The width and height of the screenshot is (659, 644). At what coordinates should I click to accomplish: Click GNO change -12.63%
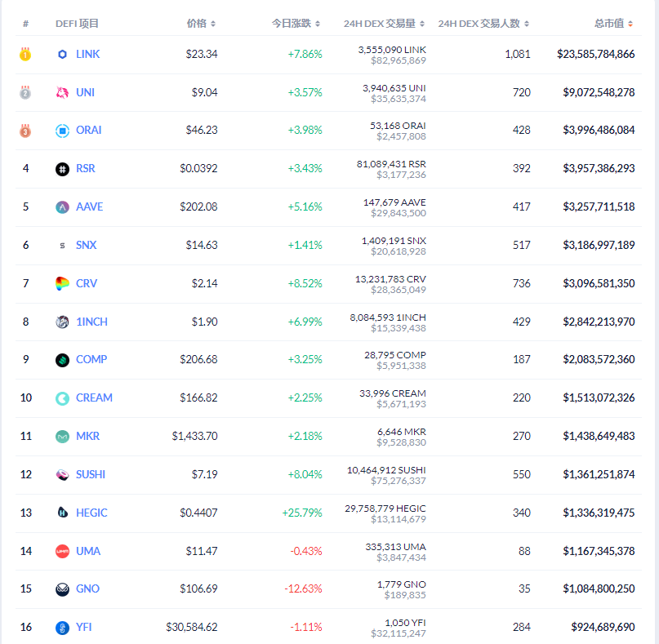[304, 589]
